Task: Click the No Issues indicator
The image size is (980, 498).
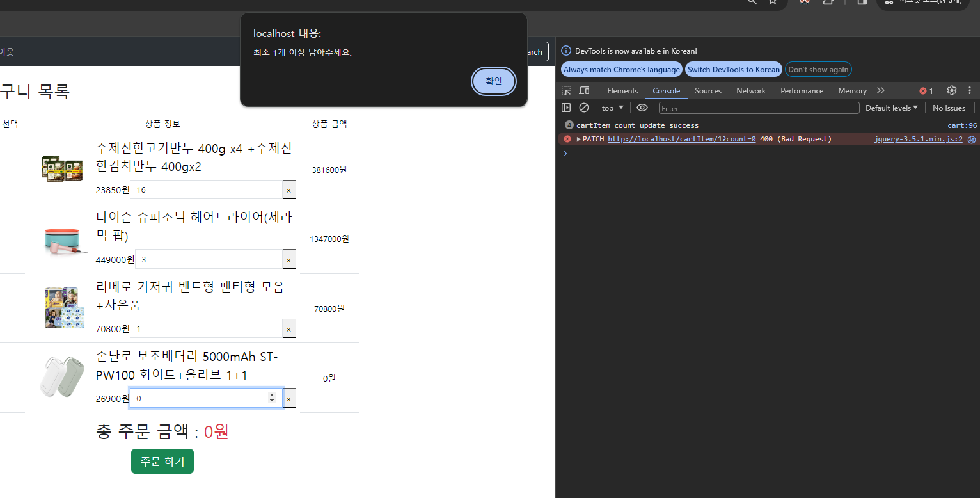Action: tap(949, 108)
